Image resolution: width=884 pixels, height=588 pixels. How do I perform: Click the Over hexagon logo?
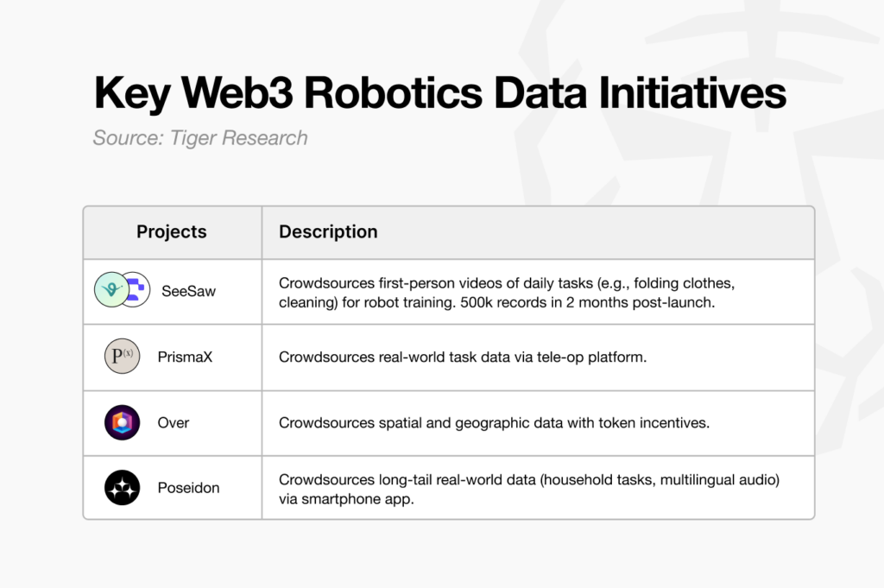coord(122,422)
